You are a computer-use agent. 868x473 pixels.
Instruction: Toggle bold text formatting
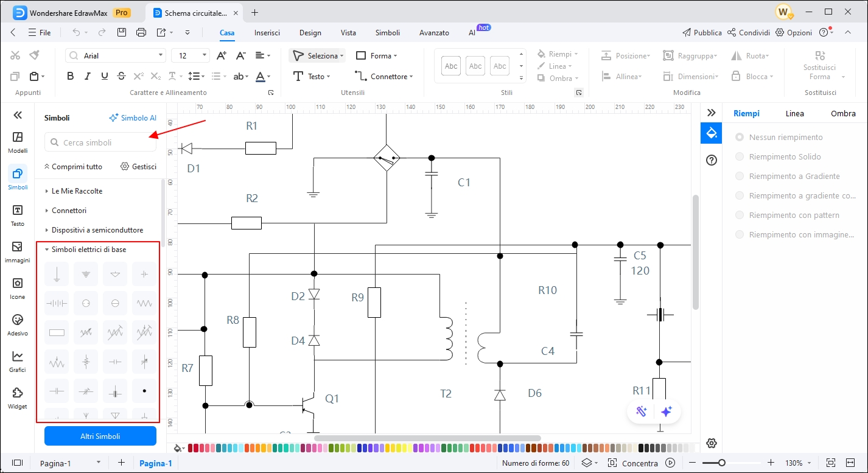point(71,76)
